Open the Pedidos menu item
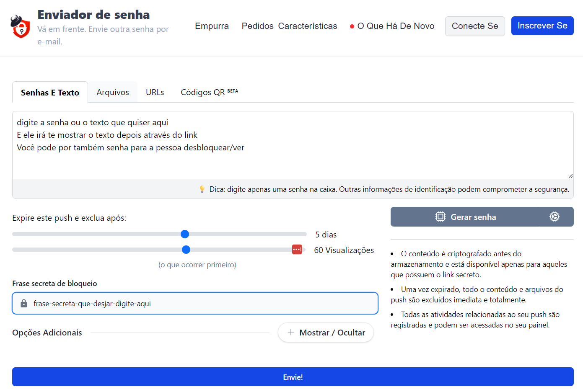 [257, 26]
